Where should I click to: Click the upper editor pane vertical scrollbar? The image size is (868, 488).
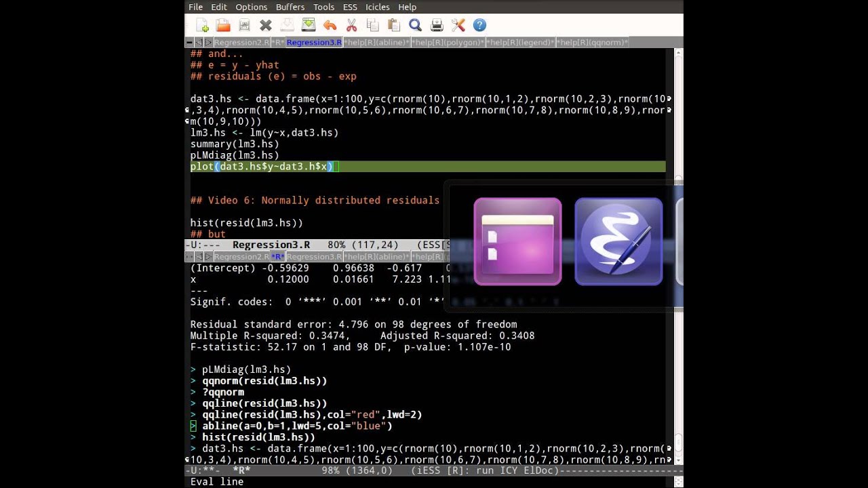pyautogui.click(x=678, y=115)
